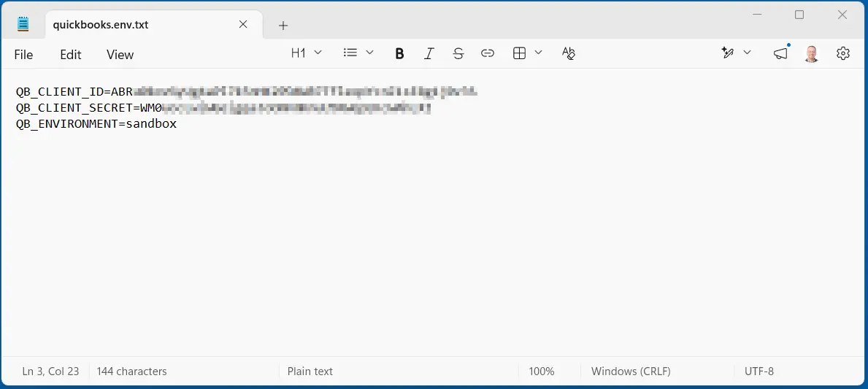The height and width of the screenshot is (389, 868).
Task: Minimize the Notepad window
Action: pos(756,15)
